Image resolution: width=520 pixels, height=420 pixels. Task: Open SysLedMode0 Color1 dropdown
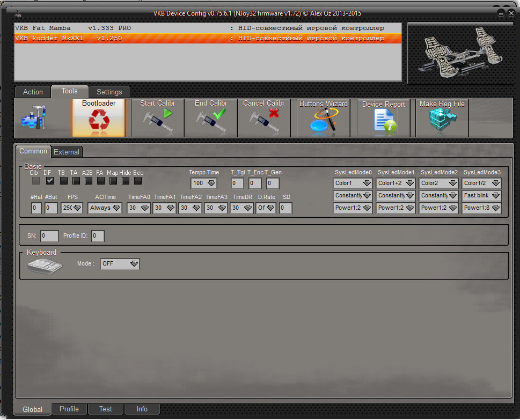tap(353, 183)
